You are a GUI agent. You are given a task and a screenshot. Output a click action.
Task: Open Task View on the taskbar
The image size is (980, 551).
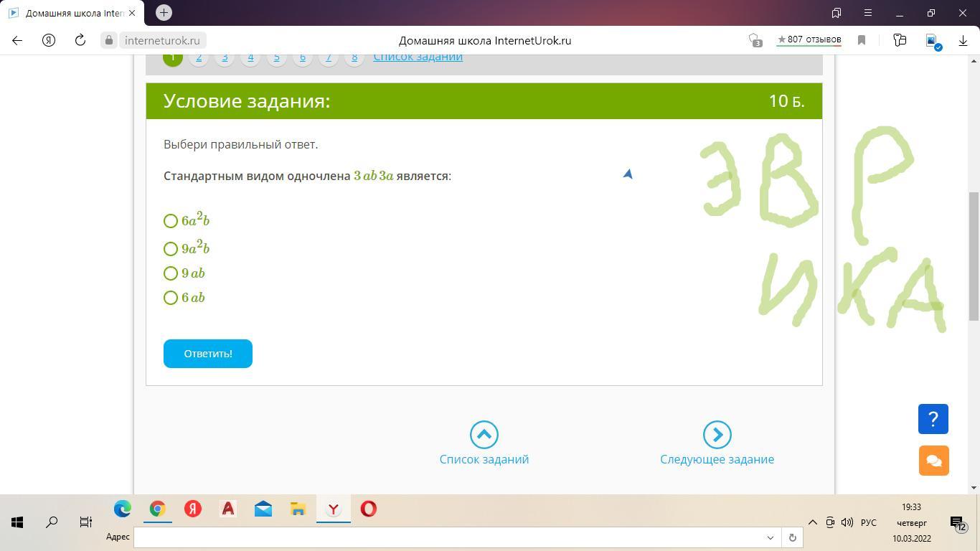coord(86,522)
